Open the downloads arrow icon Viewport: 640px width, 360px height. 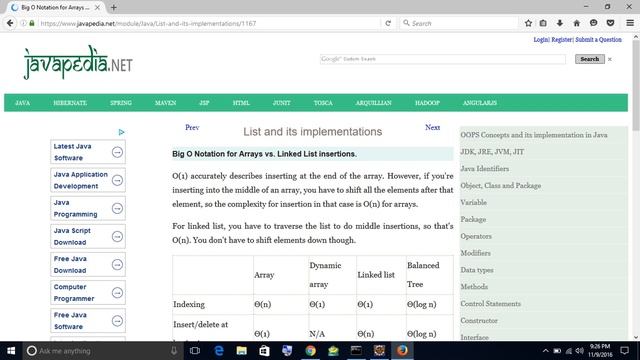[560, 23]
